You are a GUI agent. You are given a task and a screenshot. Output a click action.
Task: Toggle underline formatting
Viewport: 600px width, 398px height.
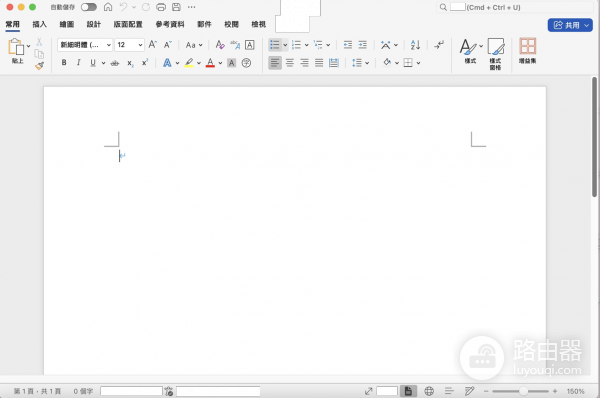93,63
